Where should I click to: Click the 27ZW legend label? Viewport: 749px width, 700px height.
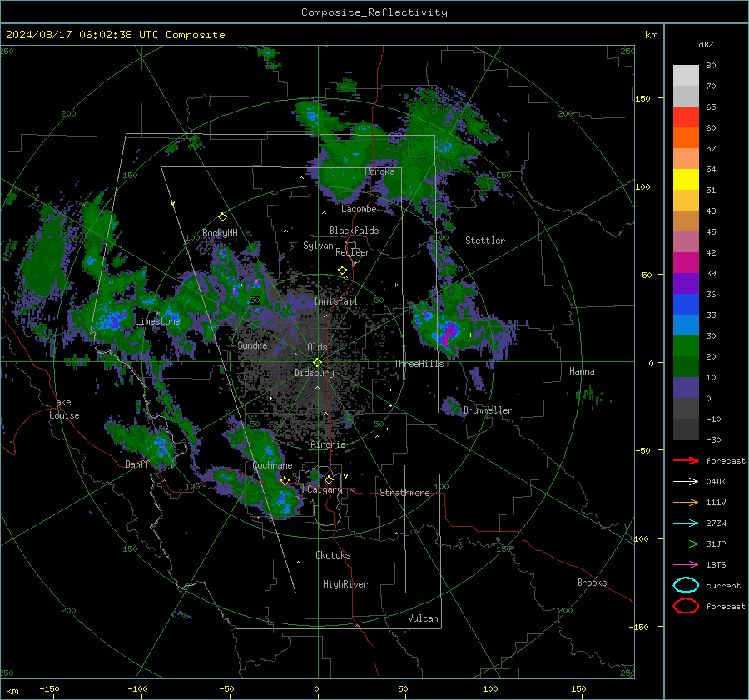pyautogui.click(x=716, y=524)
